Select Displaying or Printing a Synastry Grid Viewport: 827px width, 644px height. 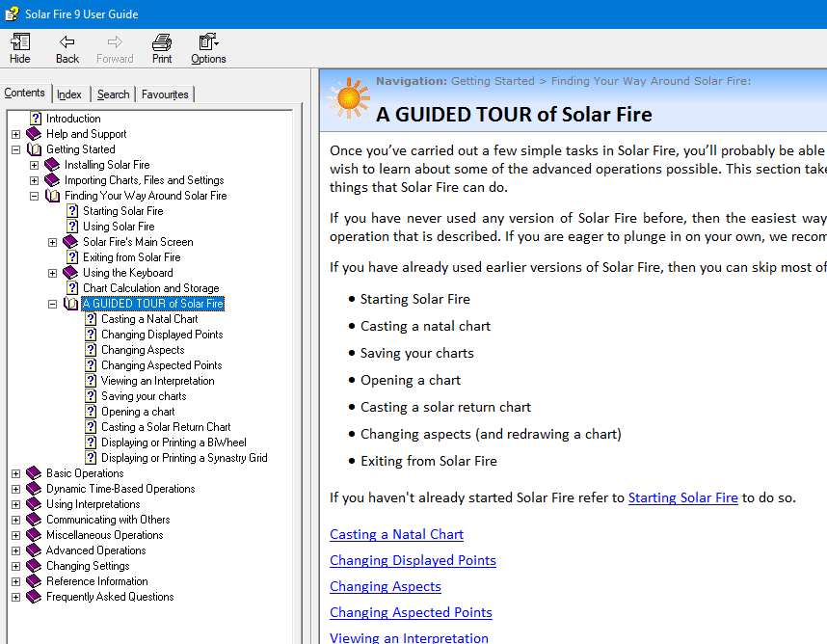click(x=184, y=458)
